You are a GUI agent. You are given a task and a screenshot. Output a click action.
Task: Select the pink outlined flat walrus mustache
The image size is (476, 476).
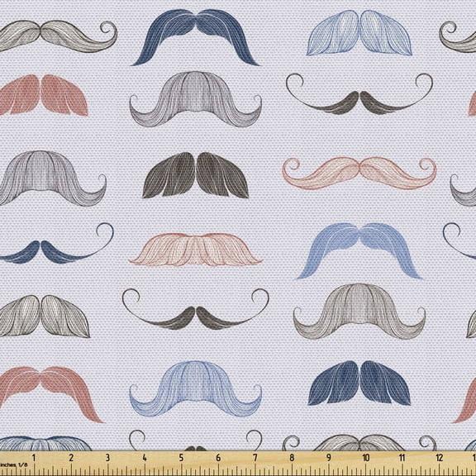click(196, 250)
